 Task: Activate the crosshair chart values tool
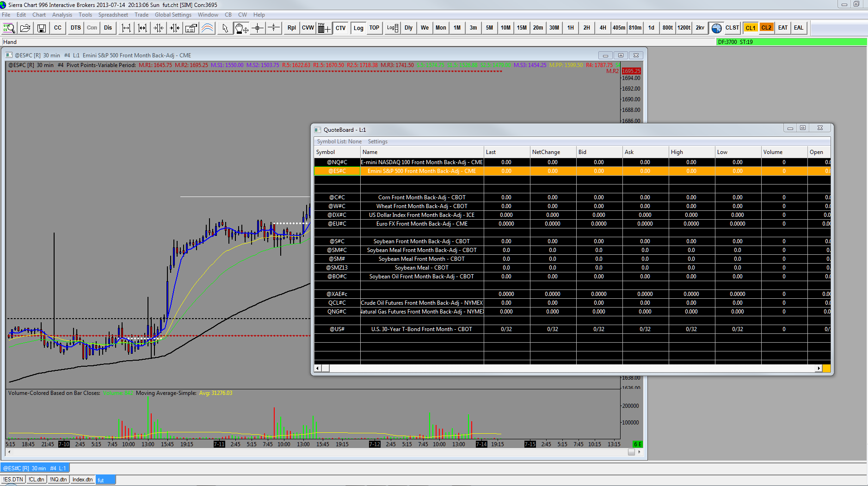pyautogui.click(x=258, y=28)
